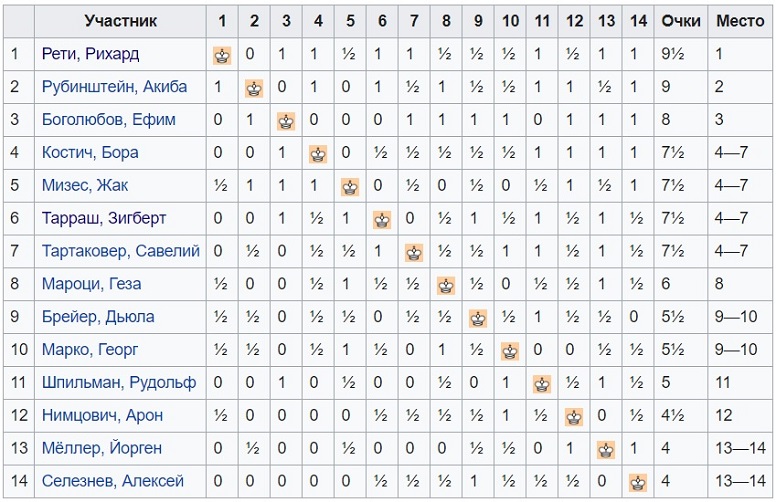Click the king icon in Bogoljubov's row
This screenshot has height=502, width=776.
(286, 121)
